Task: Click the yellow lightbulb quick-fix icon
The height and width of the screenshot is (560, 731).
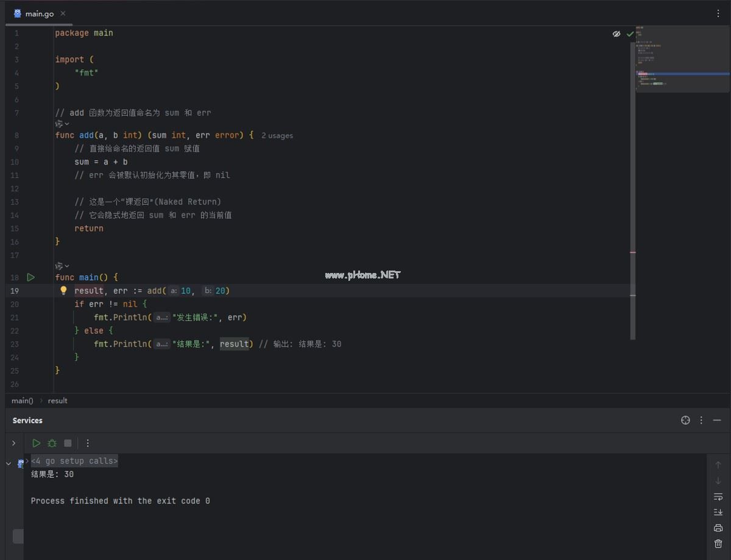Action: [63, 291]
